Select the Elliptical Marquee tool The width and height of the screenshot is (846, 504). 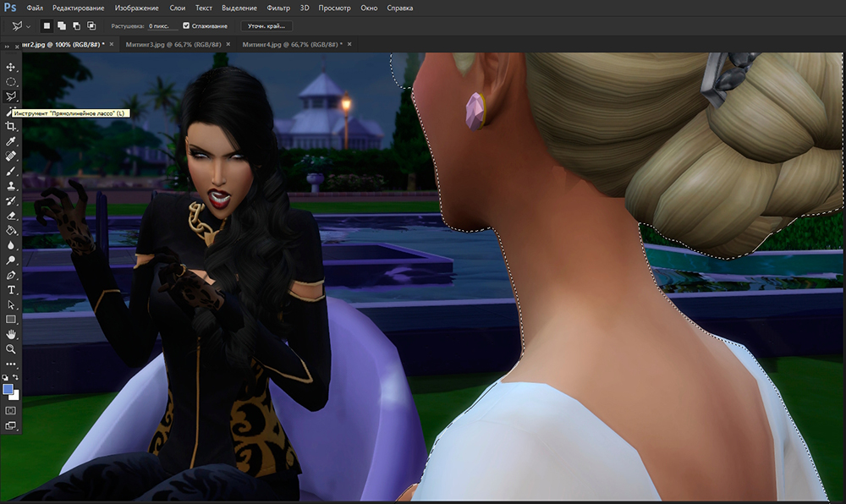coord(11,82)
